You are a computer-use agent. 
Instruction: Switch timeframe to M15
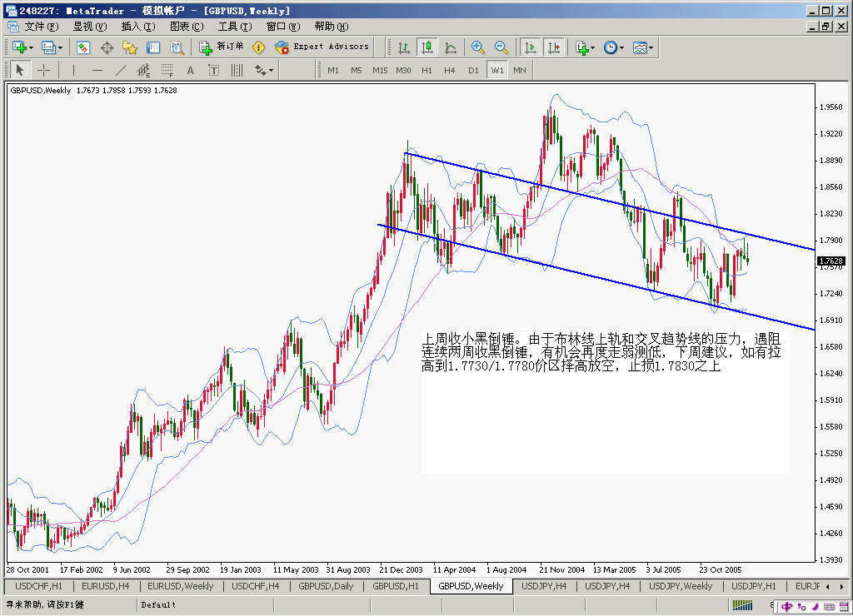380,70
